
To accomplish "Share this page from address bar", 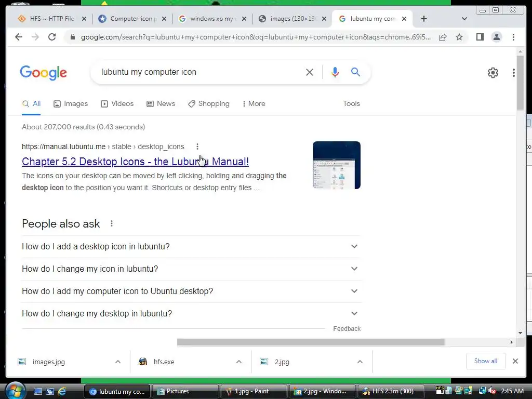I will 443,37.
